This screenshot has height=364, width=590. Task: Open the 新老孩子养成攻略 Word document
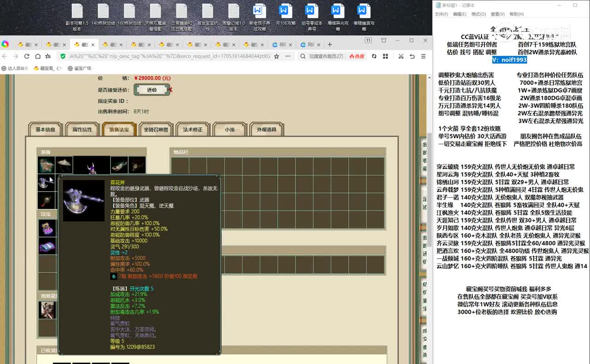coord(260,17)
